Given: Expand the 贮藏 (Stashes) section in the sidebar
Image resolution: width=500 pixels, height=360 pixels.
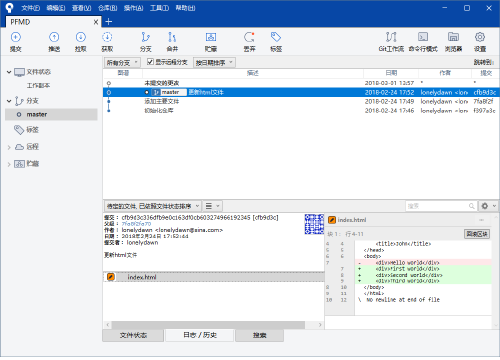Looking at the screenshot, I should [x=9, y=164].
